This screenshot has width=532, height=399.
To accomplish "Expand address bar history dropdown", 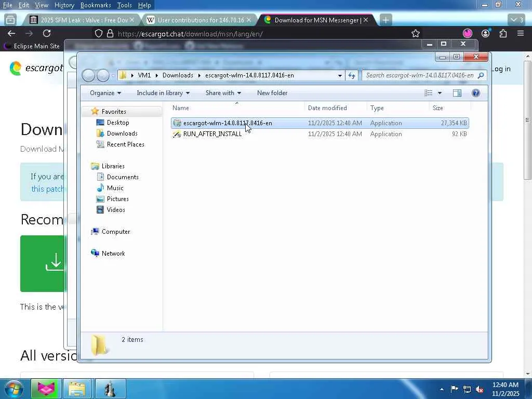I will 340,75.
